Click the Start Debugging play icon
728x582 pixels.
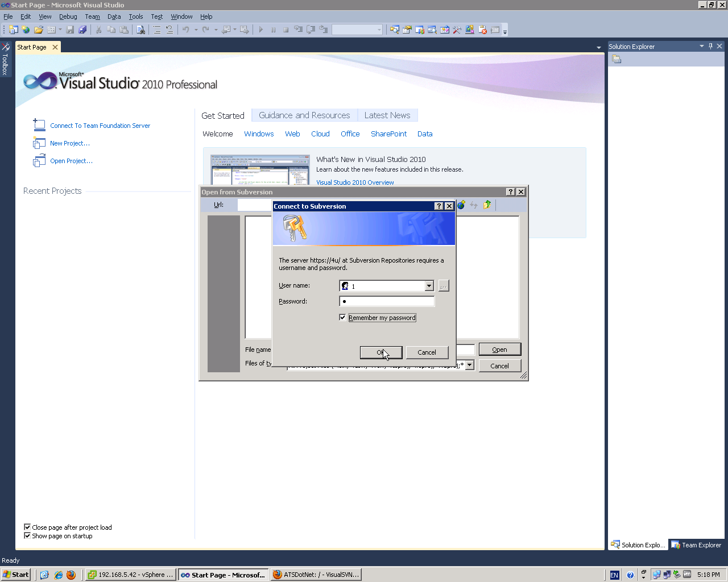pos(260,30)
